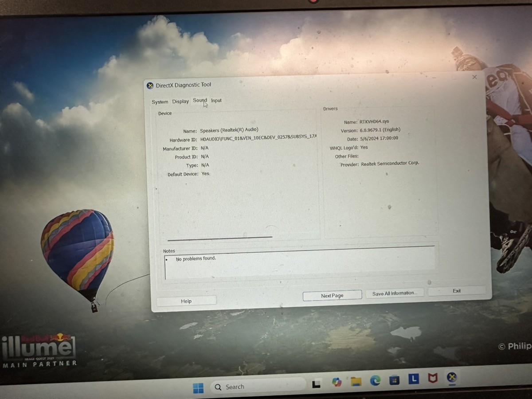The height and width of the screenshot is (399, 532).
Task: Click the taskbar Search box
Action: pos(259,386)
